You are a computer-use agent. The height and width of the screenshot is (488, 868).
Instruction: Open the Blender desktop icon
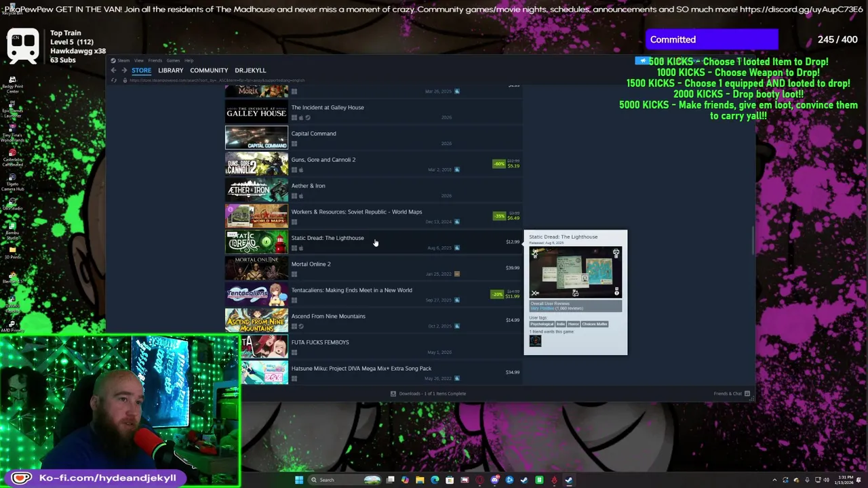pyautogui.click(x=12, y=277)
